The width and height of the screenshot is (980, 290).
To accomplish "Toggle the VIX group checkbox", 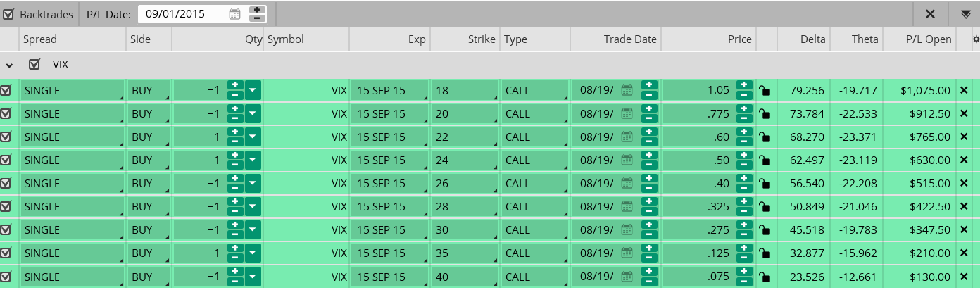I will (x=34, y=65).
